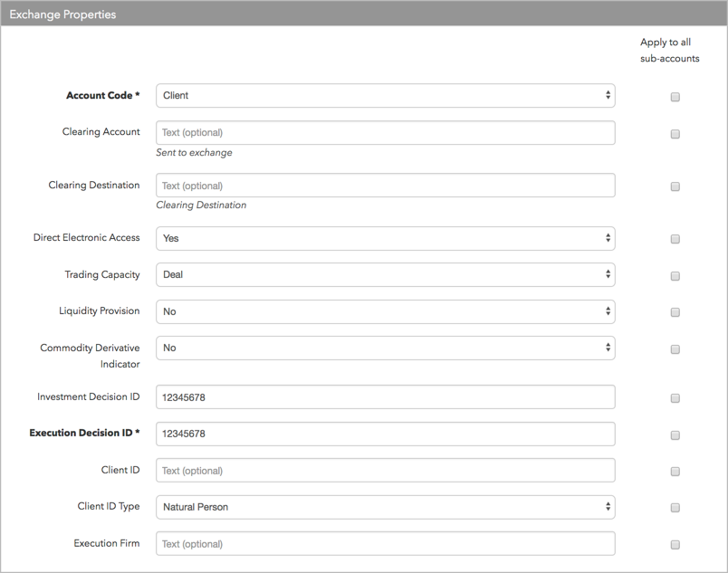The width and height of the screenshot is (728, 573).
Task: Check sub-accounts box for Account Code
Action: point(675,97)
